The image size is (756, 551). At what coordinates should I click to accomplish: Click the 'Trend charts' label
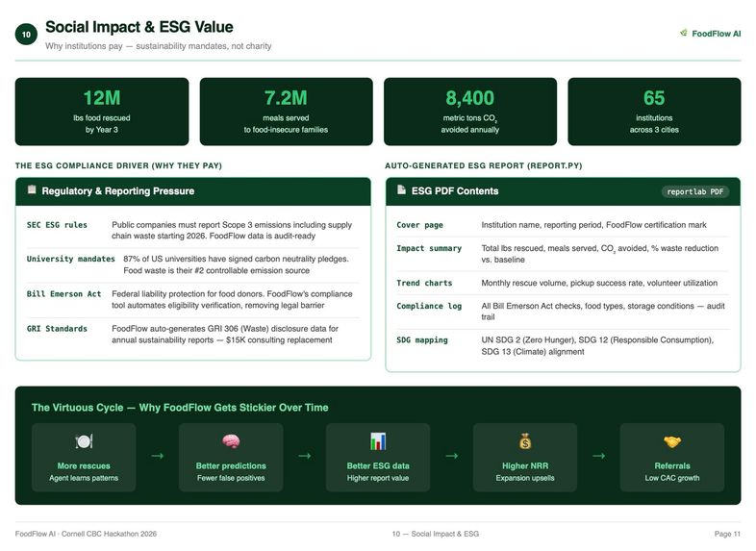tap(424, 283)
